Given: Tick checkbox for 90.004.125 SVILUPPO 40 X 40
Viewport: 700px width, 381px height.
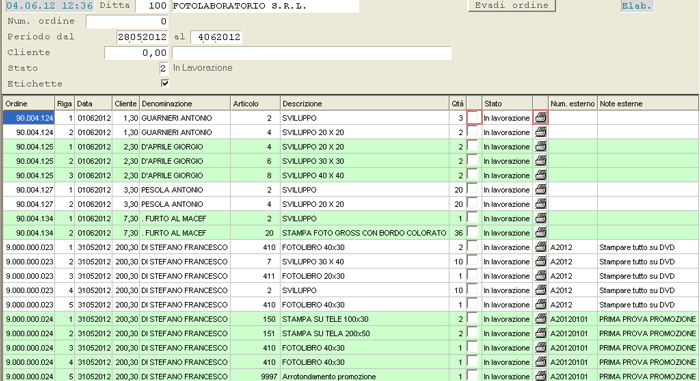Looking at the screenshot, I should tap(472, 174).
